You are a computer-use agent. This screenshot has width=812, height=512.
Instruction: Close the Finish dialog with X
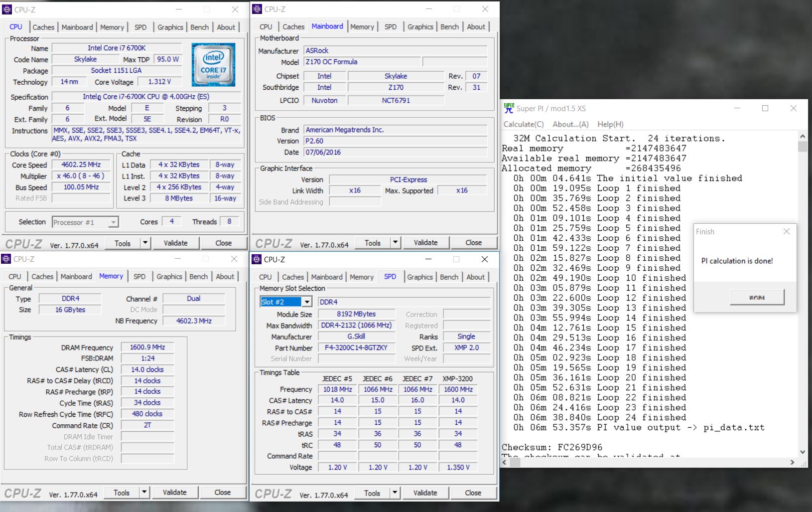[x=787, y=231]
